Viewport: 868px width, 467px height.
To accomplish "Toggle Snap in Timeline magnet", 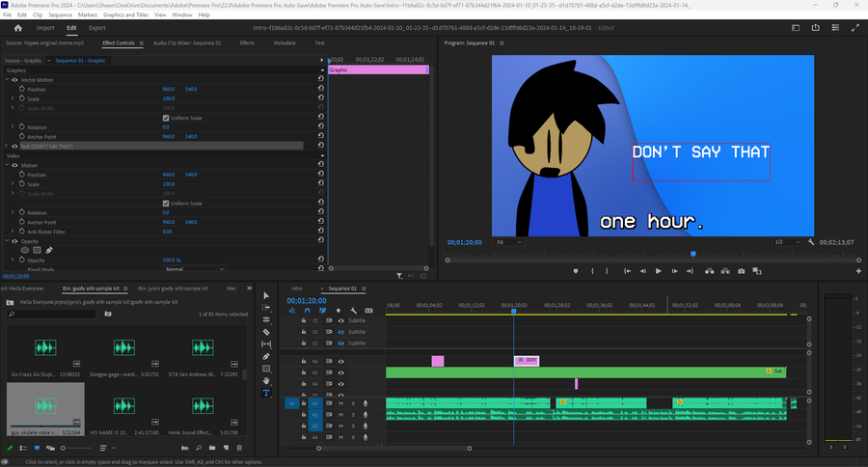I will pyautogui.click(x=308, y=311).
